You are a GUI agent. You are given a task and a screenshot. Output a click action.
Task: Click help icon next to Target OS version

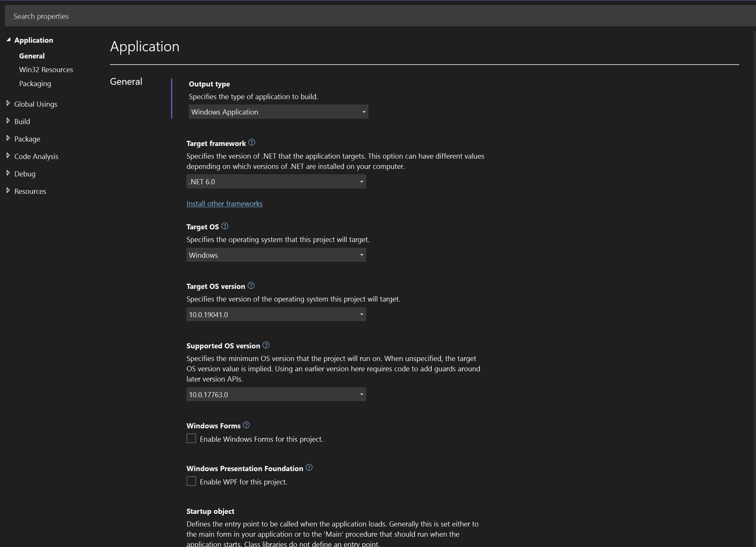[x=251, y=285]
